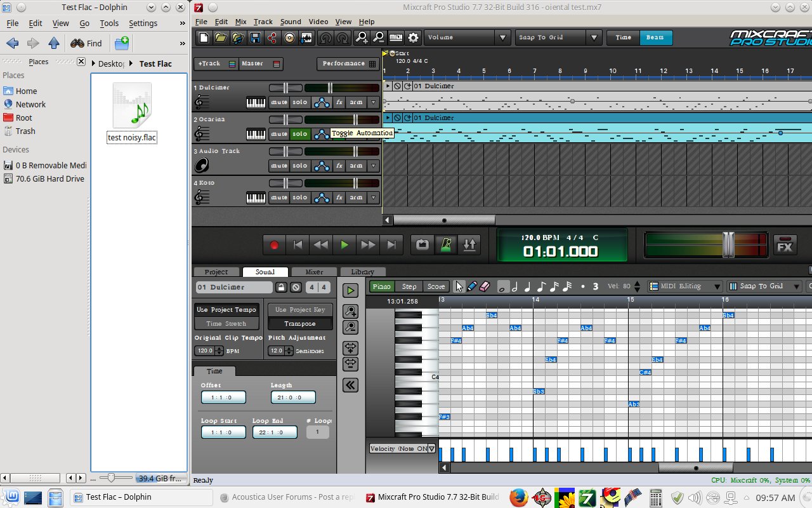Open Dolphin toolbar overflow chevron

pyautogui.click(x=183, y=43)
